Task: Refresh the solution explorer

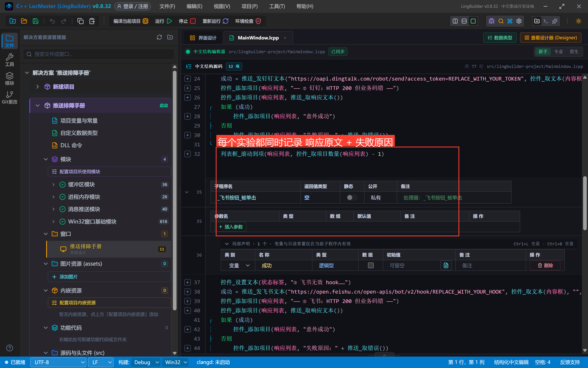Action: [159, 37]
